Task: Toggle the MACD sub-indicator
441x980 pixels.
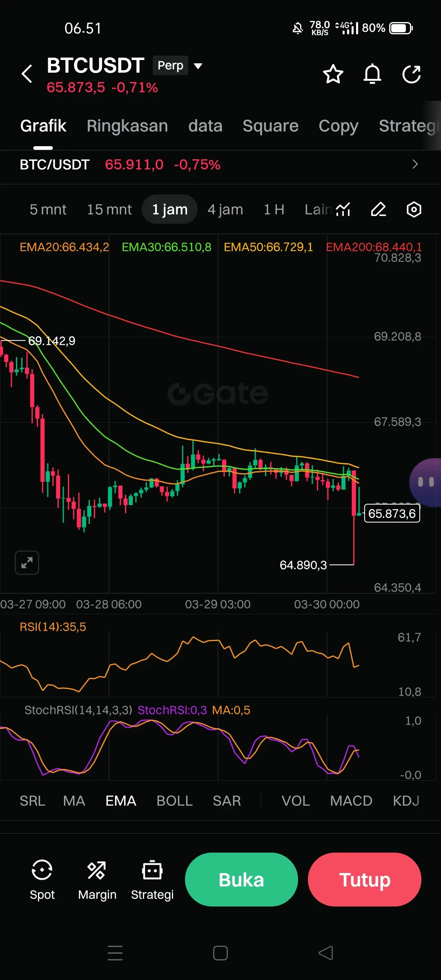Action: 351,801
